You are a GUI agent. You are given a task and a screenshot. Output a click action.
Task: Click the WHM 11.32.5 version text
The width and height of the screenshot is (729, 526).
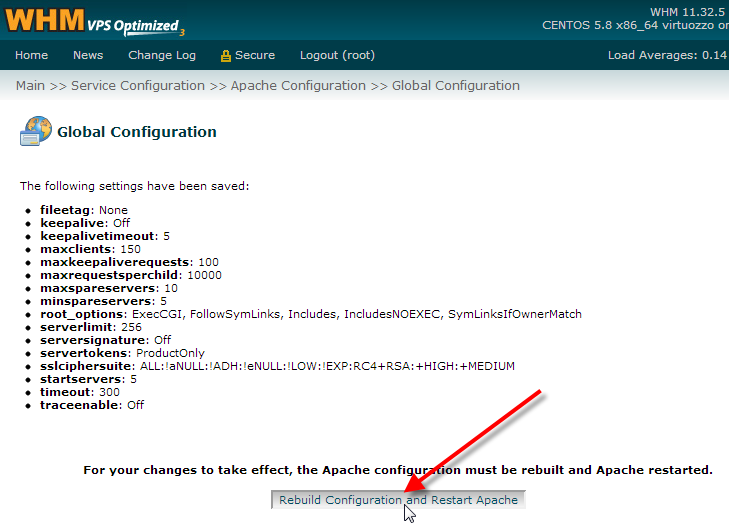(689, 12)
